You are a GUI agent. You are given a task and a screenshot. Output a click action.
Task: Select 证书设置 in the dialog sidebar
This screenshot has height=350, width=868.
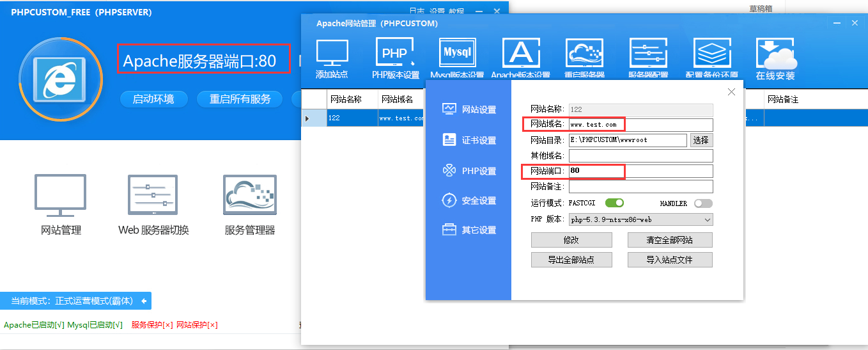click(x=469, y=140)
